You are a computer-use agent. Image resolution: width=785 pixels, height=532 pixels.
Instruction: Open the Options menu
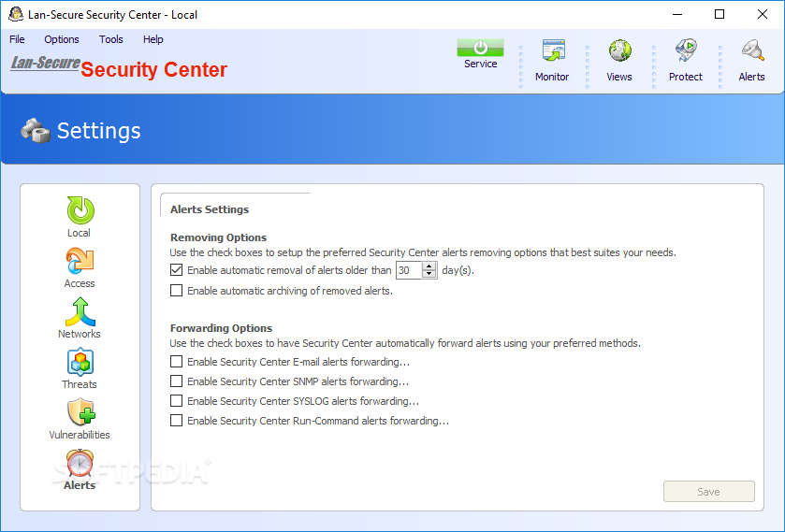[x=62, y=39]
